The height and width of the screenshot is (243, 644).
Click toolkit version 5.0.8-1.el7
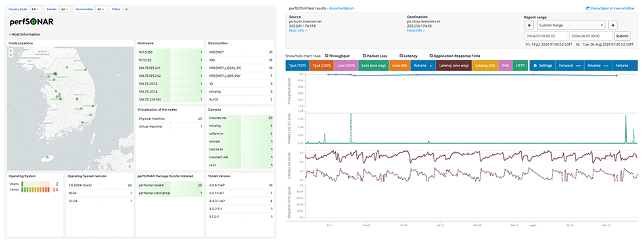tap(241, 185)
